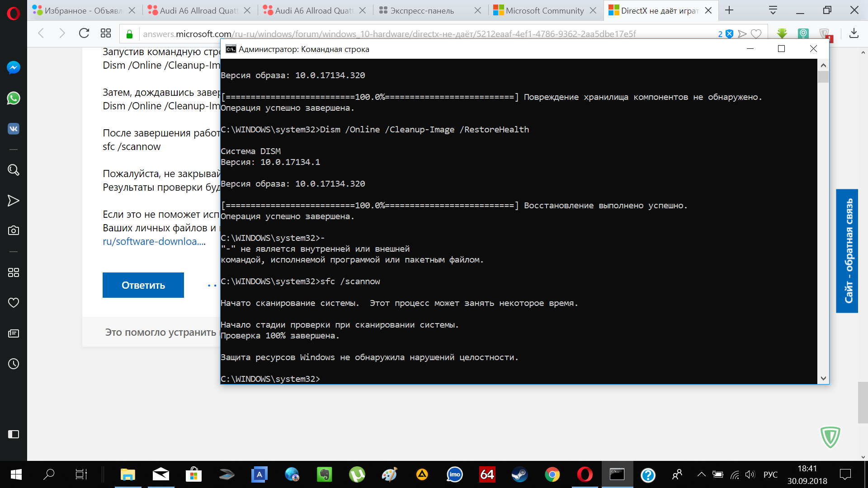
Task: Open the tab list menu in title bar
Action: [x=773, y=10]
